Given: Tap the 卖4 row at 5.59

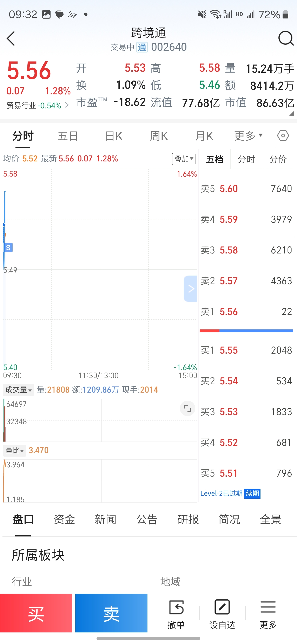Looking at the screenshot, I should coord(246,219).
